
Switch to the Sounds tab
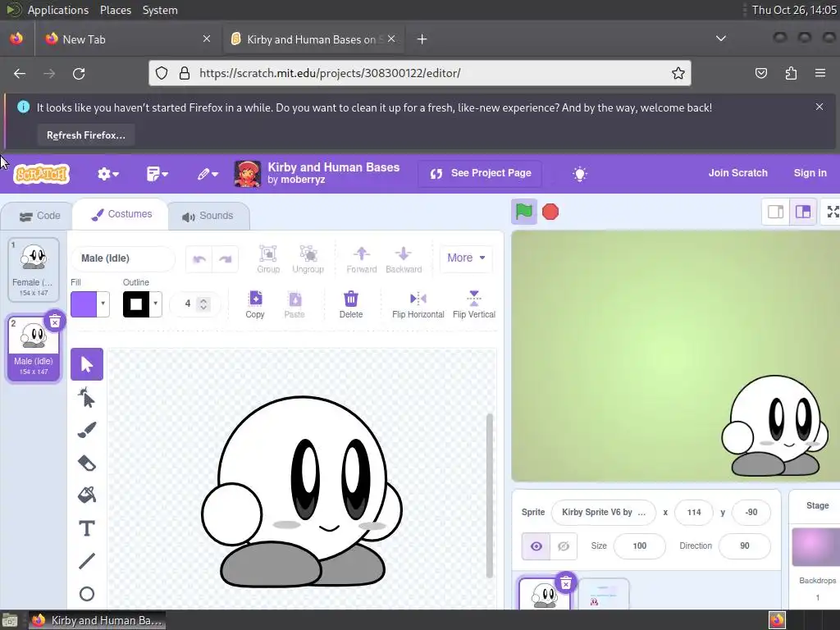pyautogui.click(x=208, y=216)
